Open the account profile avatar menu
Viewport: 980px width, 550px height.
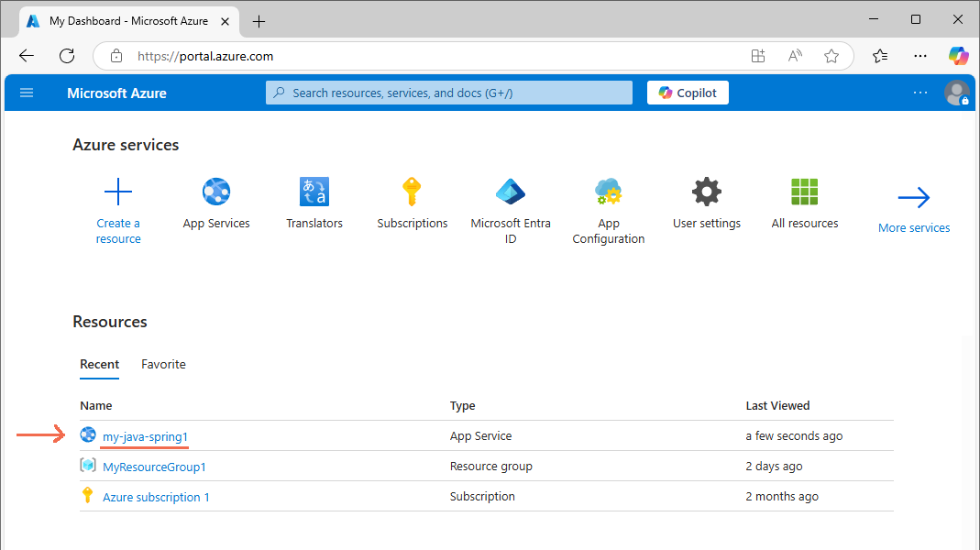coord(956,93)
